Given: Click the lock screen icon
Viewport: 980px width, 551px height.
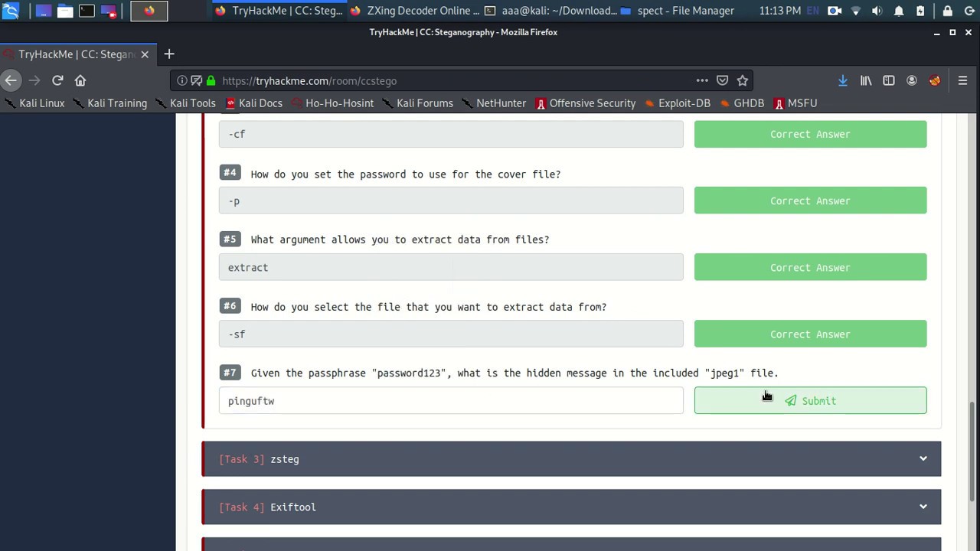Looking at the screenshot, I should (x=948, y=11).
